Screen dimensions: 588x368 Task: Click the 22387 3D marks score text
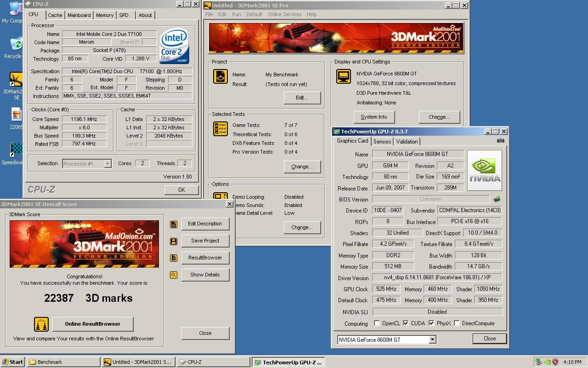(x=88, y=298)
